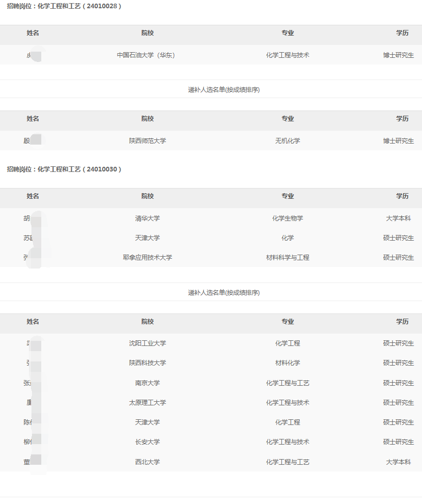Click the 西北大学 school cell
422x504 pixels.
(x=147, y=462)
